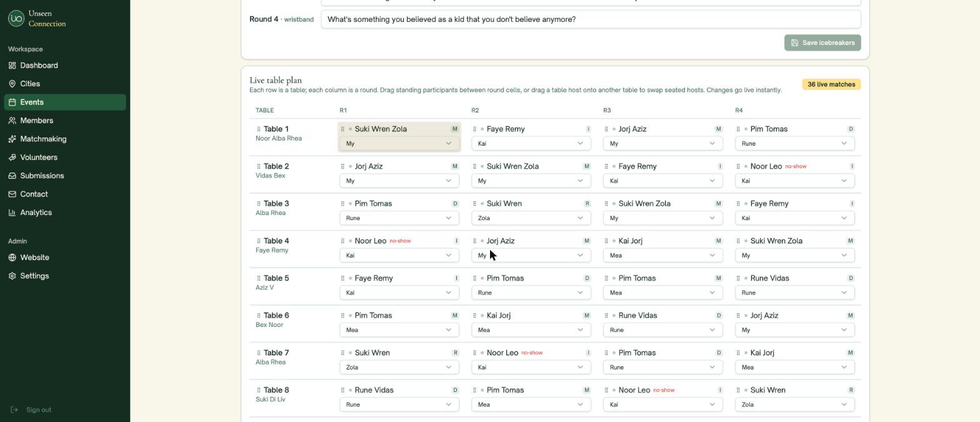This screenshot has height=422, width=980.
Task: Click the 36 live matches badge
Action: (831, 84)
